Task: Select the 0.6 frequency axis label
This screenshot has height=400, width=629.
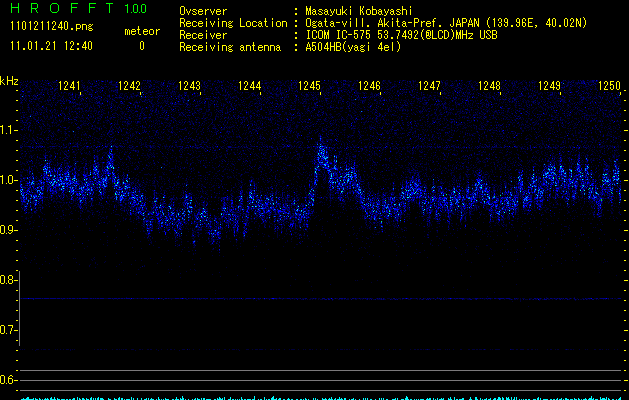Action: click(x=9, y=380)
